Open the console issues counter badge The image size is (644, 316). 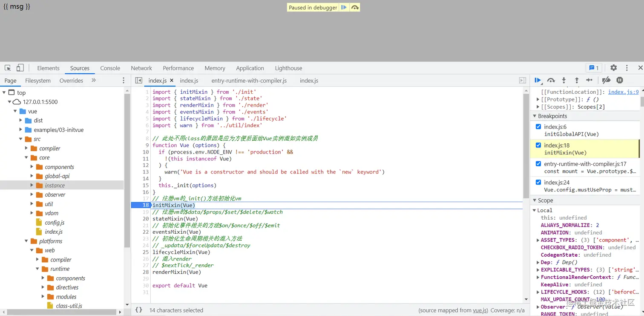(x=594, y=68)
